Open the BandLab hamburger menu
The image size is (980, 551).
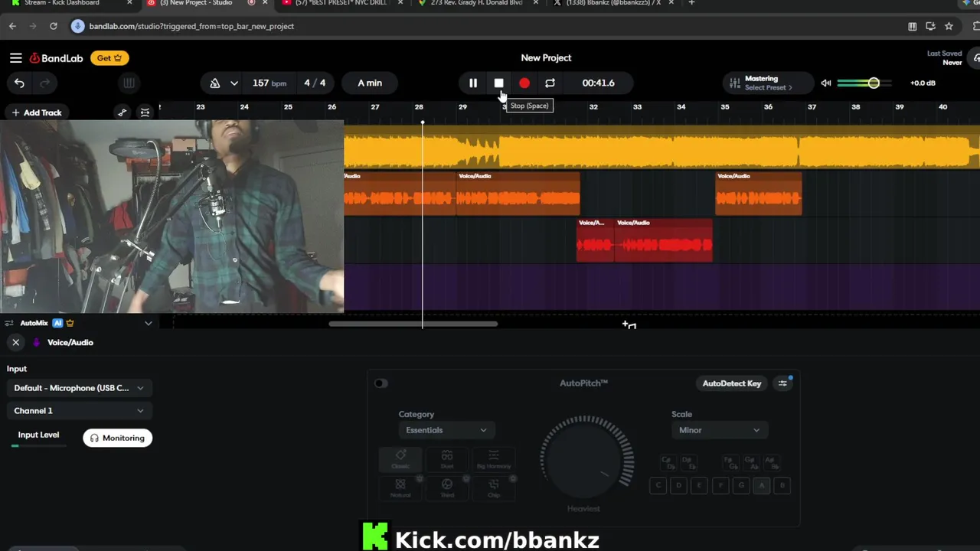pos(15,58)
